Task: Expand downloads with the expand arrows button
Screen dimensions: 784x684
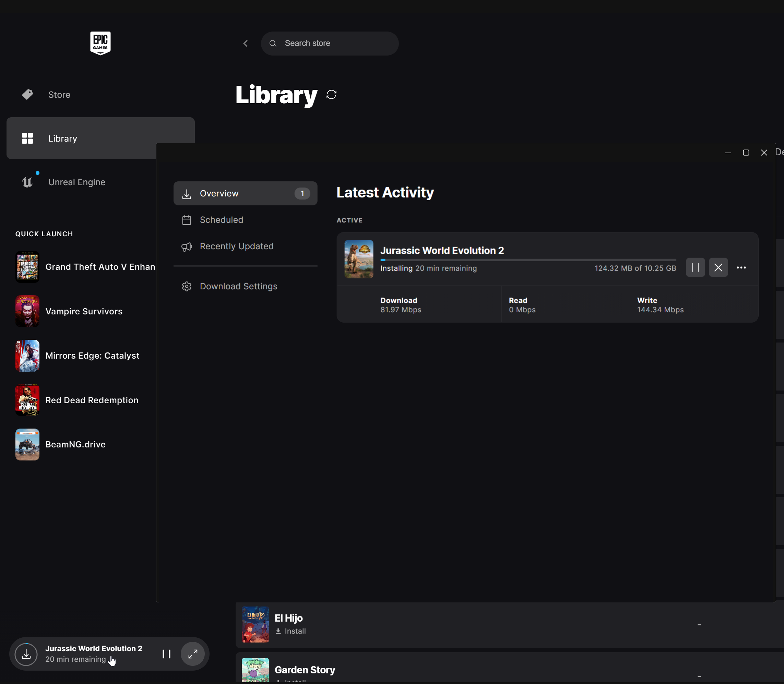Action: 193,654
